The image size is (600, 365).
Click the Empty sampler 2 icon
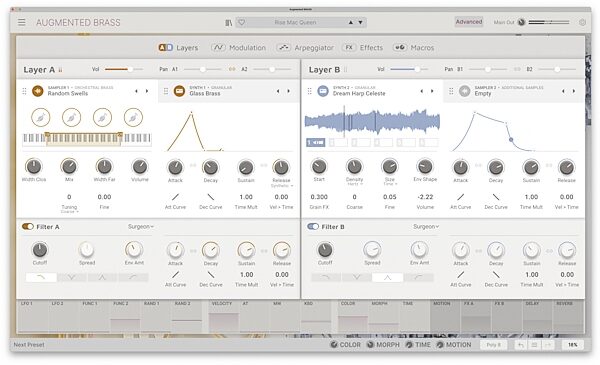(x=465, y=91)
